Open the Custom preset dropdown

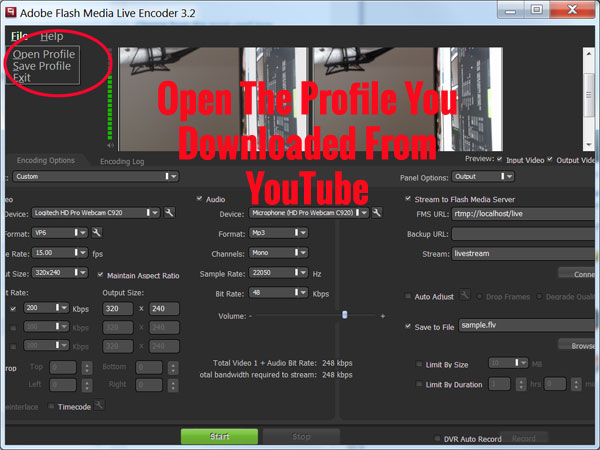(96, 176)
